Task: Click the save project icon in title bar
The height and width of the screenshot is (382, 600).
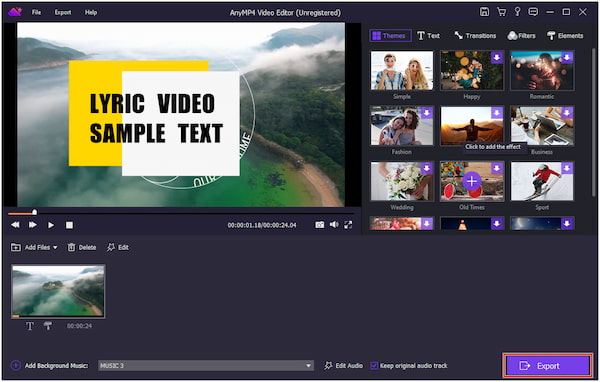Action: coord(484,12)
